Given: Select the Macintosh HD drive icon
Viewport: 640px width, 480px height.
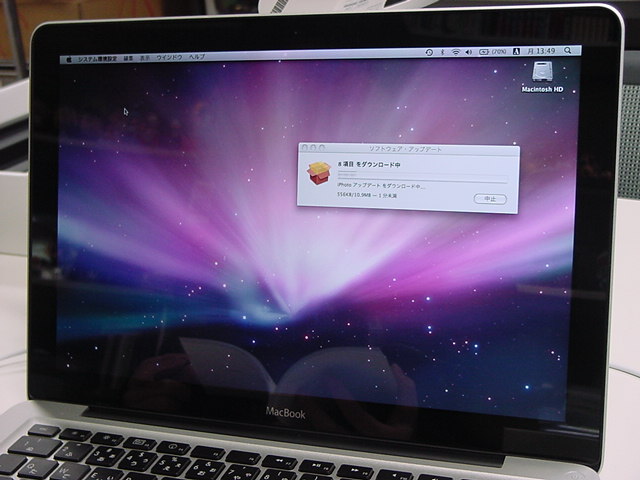Looking at the screenshot, I should tap(542, 72).
